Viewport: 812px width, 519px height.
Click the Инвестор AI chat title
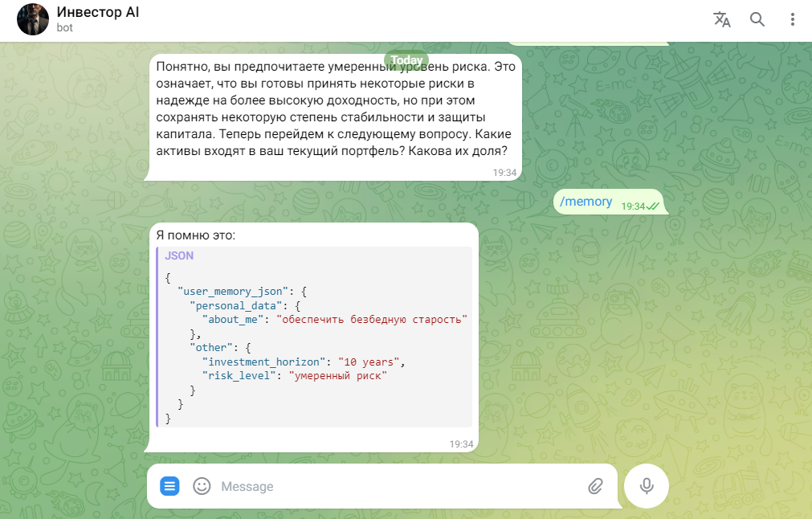[98, 12]
